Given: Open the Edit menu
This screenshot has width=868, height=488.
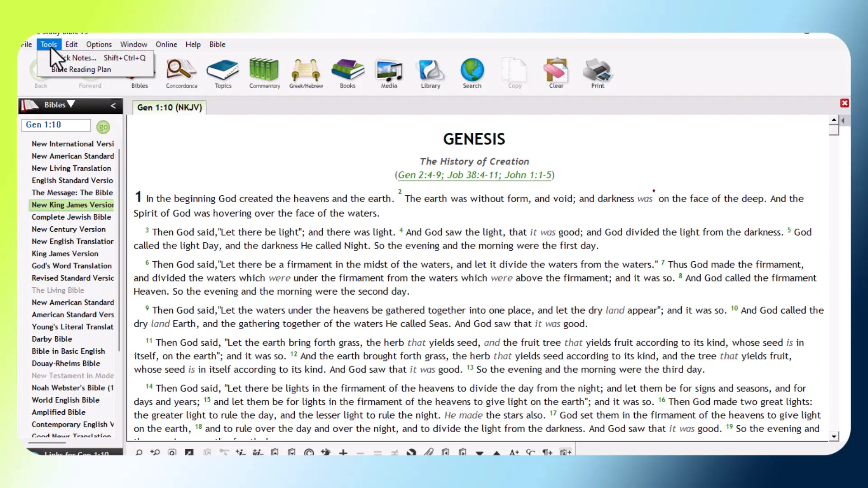Looking at the screenshot, I should coord(71,44).
